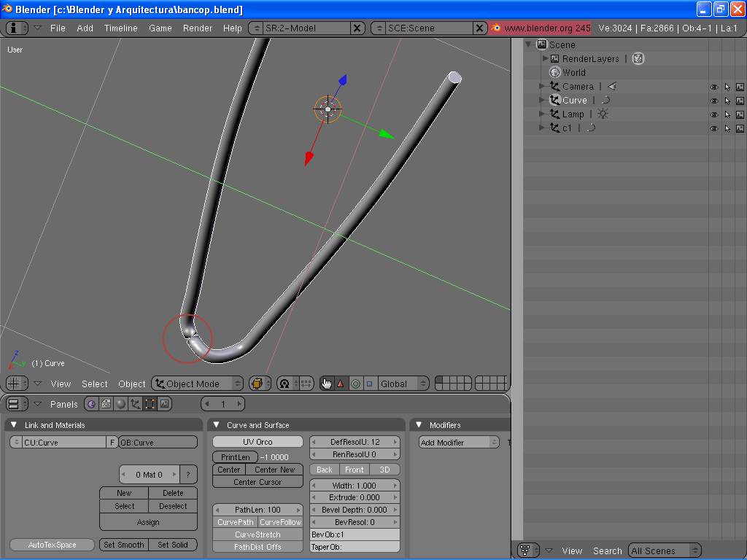
Task: Toggle move object centers only icon
Action: tap(306, 384)
